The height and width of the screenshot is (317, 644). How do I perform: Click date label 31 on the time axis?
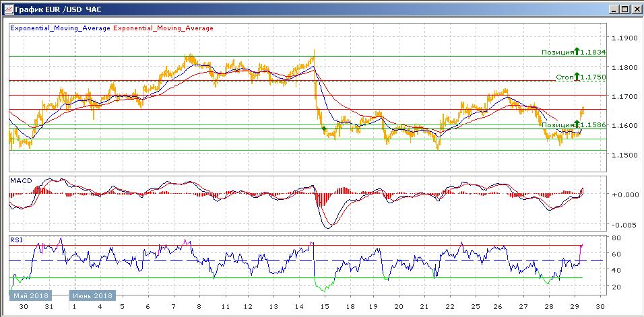(49, 306)
